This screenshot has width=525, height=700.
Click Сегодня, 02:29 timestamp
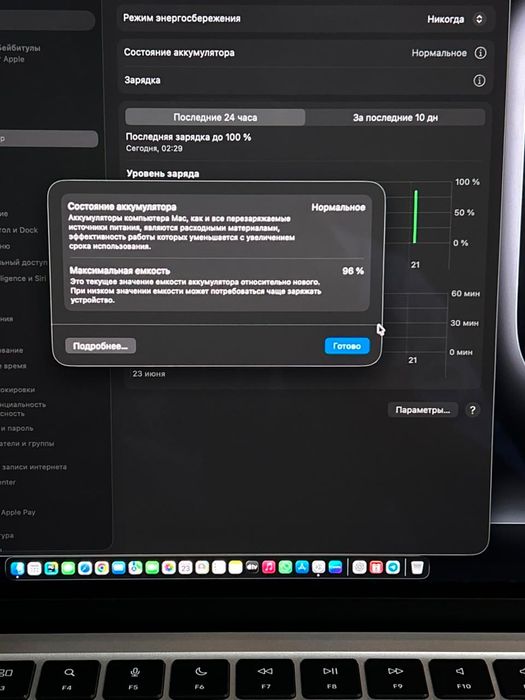[x=154, y=149]
